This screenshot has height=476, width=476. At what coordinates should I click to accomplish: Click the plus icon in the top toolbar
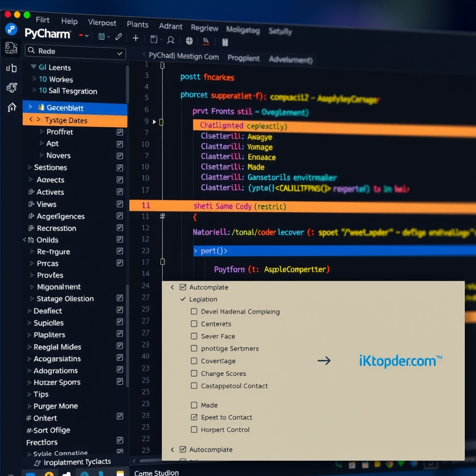tap(136, 39)
